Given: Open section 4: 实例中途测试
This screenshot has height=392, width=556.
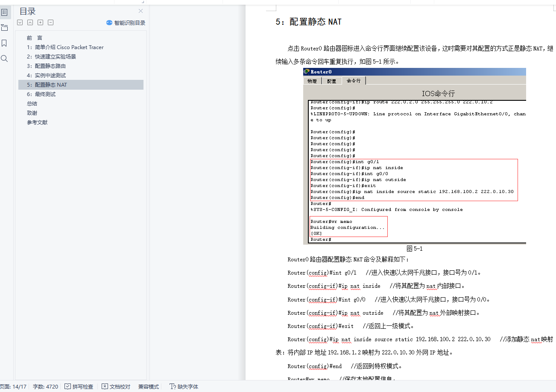Looking at the screenshot, I should pos(46,76).
